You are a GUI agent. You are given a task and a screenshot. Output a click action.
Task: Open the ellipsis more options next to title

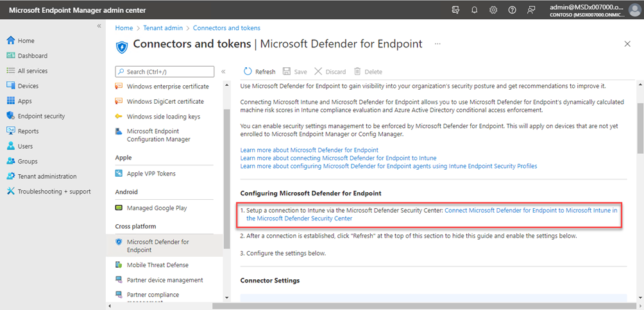(438, 44)
